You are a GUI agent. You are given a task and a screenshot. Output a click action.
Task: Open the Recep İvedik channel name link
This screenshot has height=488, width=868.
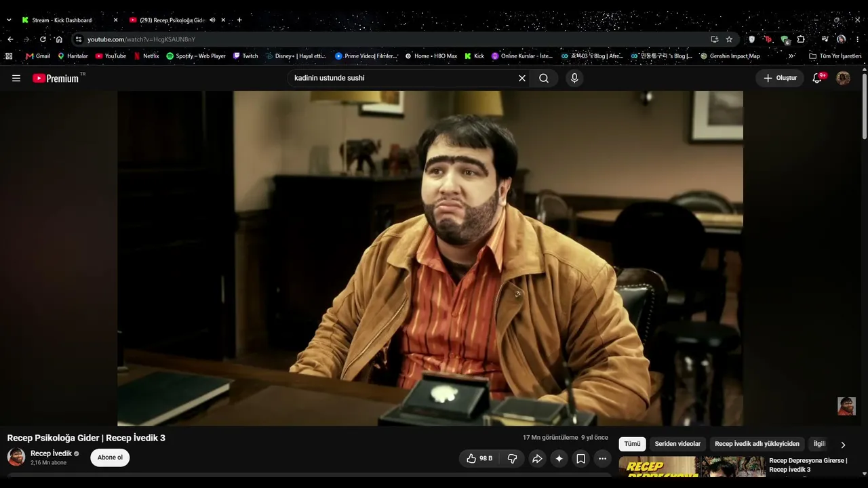tap(51, 453)
